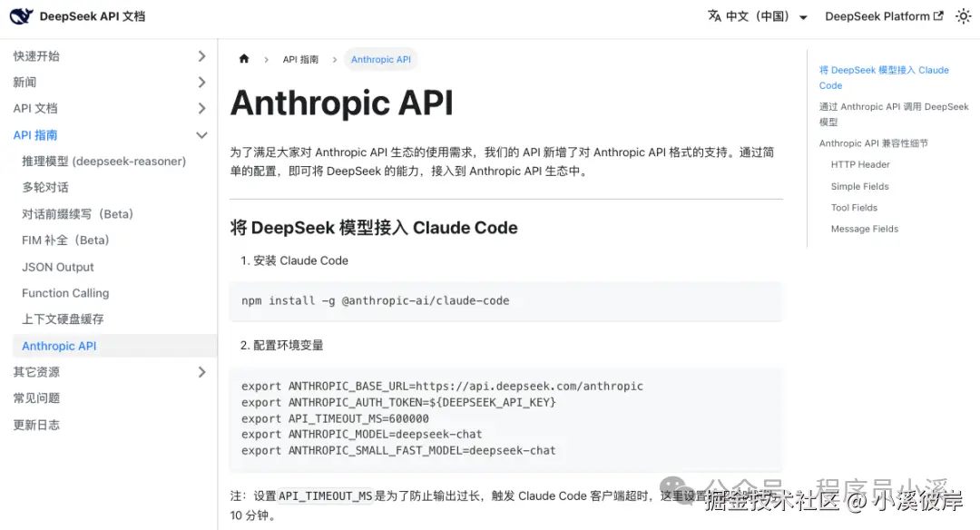Jump to Message Fields in table of contents
The width and height of the screenshot is (980, 530).
[x=865, y=229]
